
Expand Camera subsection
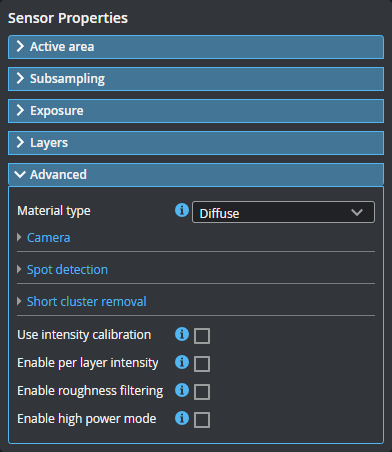48,238
